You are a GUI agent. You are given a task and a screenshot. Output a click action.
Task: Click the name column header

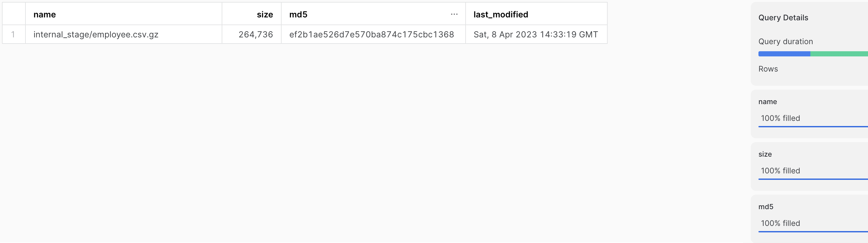point(44,15)
